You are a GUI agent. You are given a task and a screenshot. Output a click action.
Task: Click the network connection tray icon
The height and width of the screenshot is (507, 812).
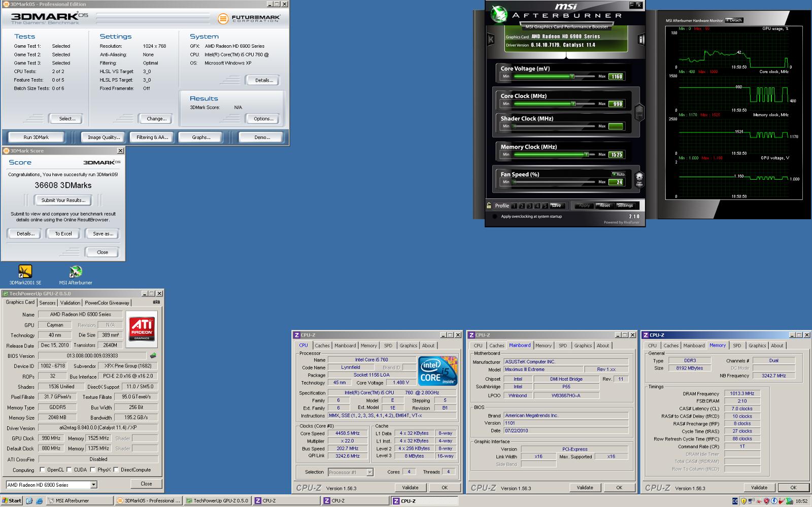[751, 501]
